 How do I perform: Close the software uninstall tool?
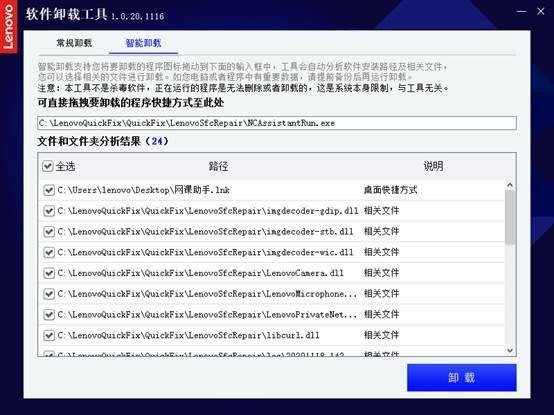coord(541,12)
